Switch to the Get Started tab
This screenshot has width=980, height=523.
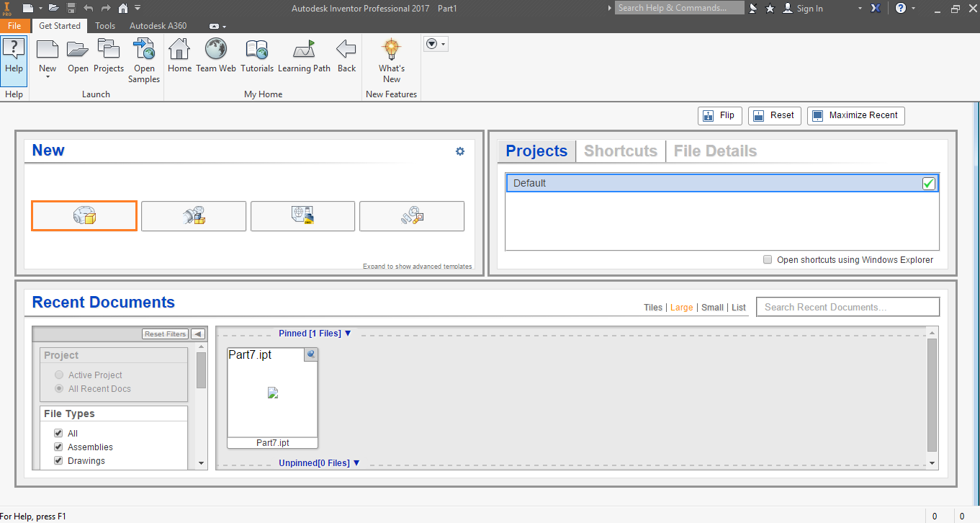(x=60, y=26)
